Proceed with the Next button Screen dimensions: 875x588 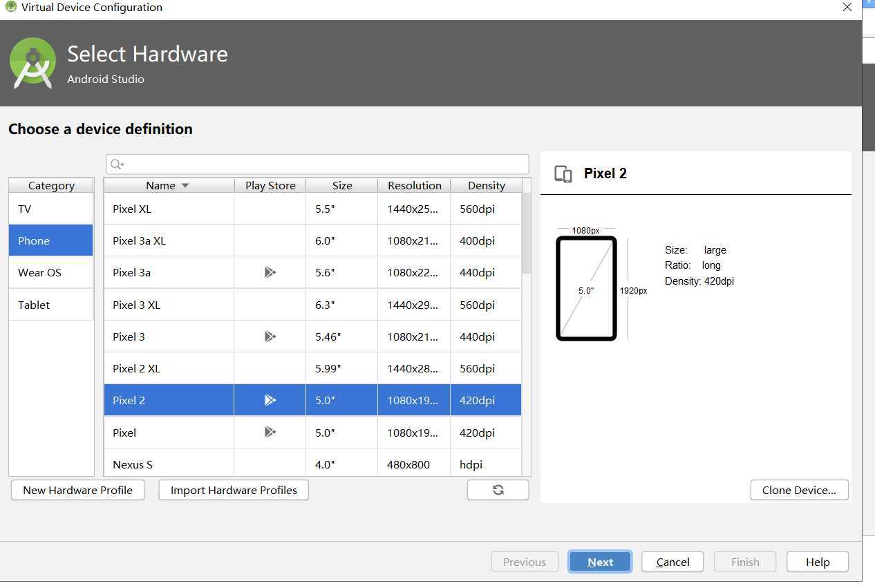pyautogui.click(x=600, y=562)
